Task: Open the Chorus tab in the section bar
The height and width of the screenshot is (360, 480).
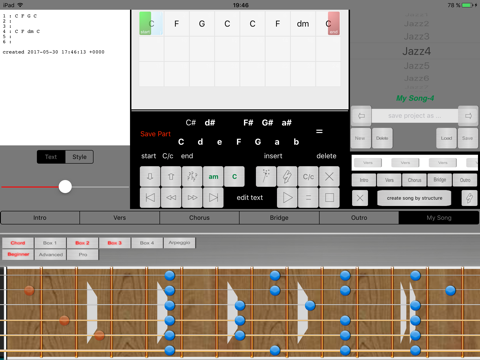Action: (199, 218)
